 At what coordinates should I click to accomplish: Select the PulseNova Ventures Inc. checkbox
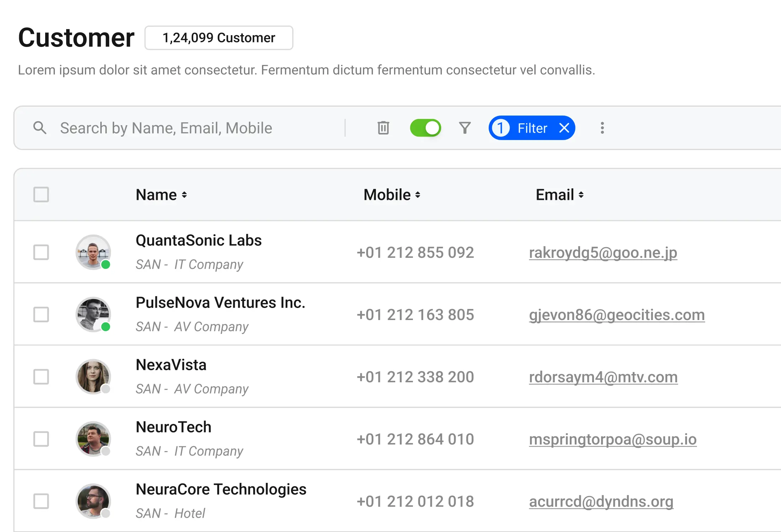(41, 314)
